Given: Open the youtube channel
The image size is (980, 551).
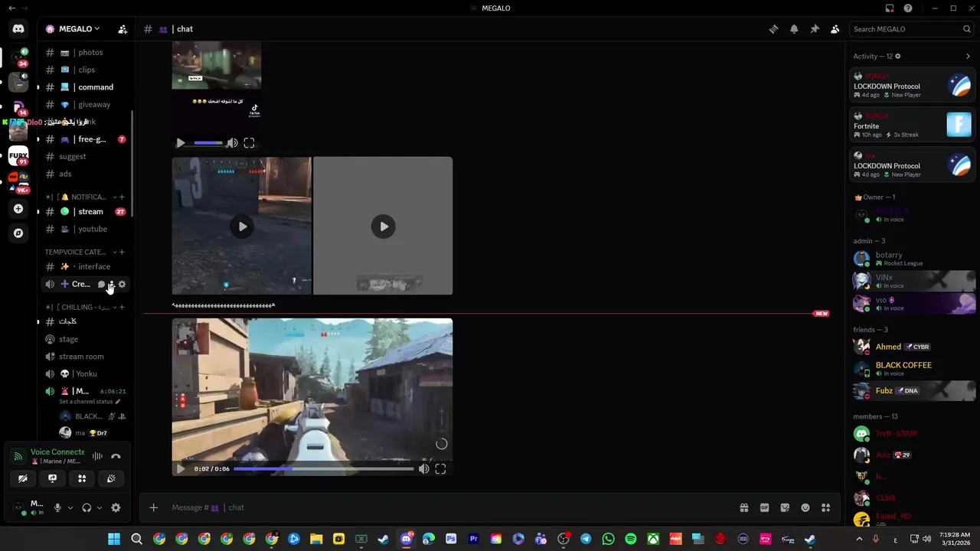Looking at the screenshot, I should point(84,229).
